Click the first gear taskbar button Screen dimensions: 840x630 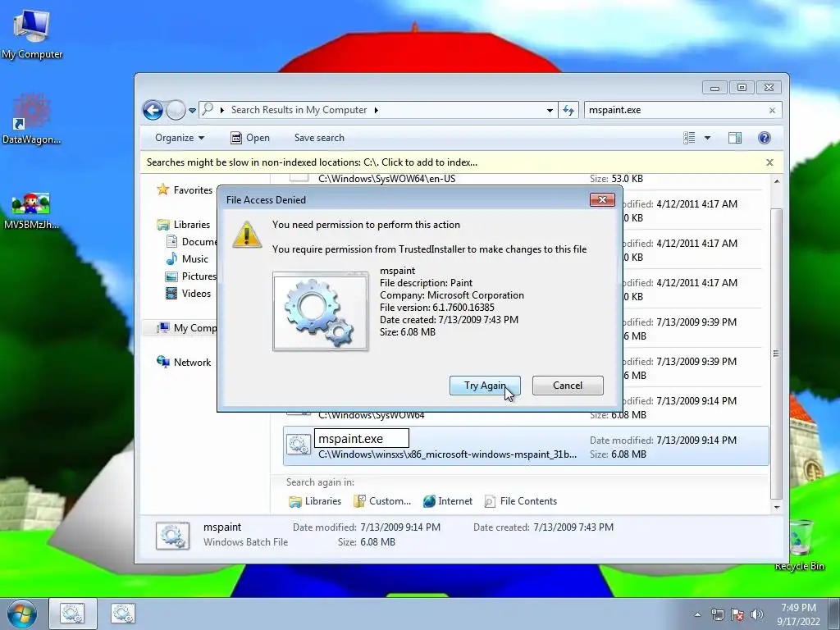tap(72, 614)
